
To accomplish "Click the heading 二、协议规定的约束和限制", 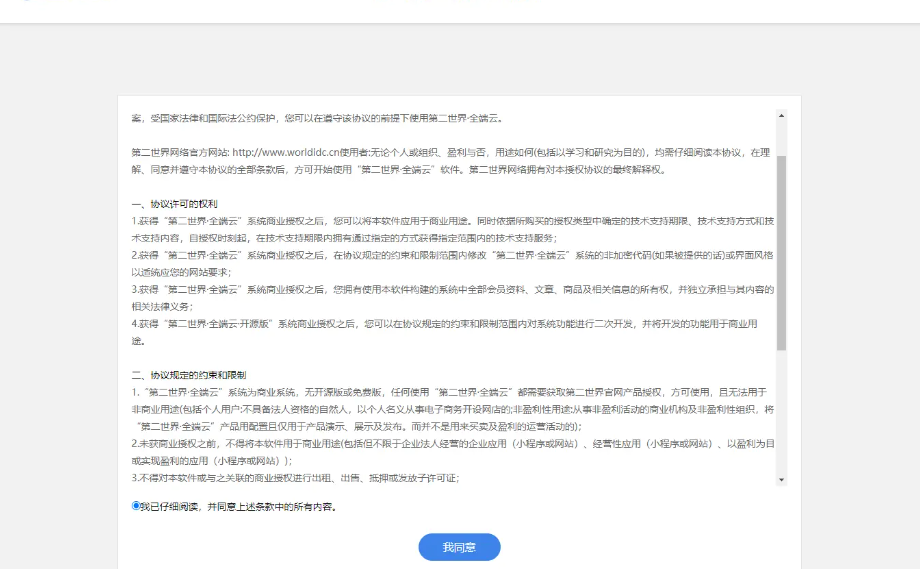I will point(189,375).
